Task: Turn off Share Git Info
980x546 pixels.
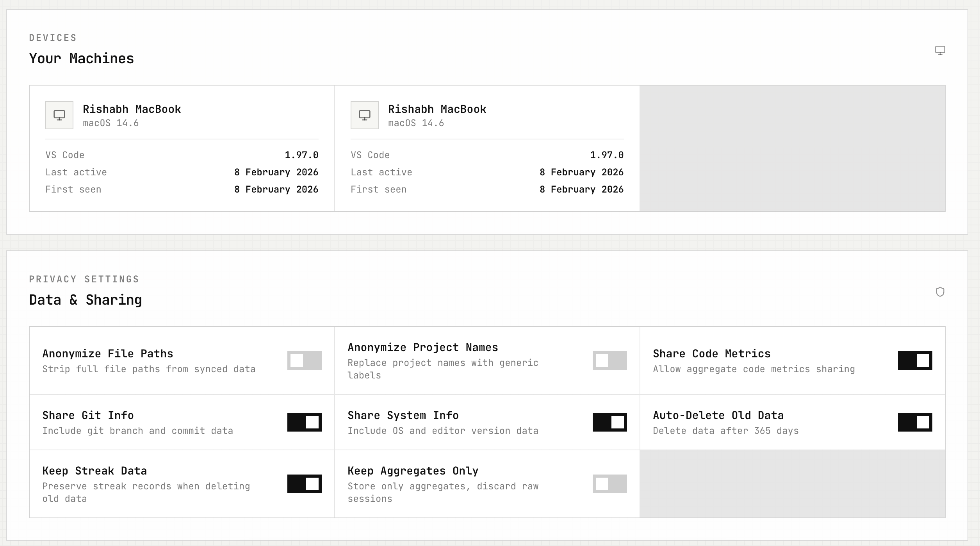Action: (x=305, y=422)
